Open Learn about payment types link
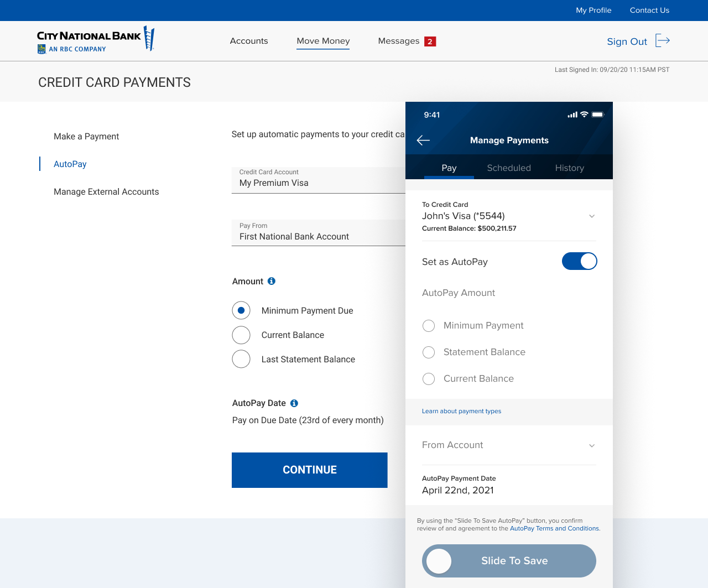Viewport: 708px width, 588px height. click(x=462, y=411)
